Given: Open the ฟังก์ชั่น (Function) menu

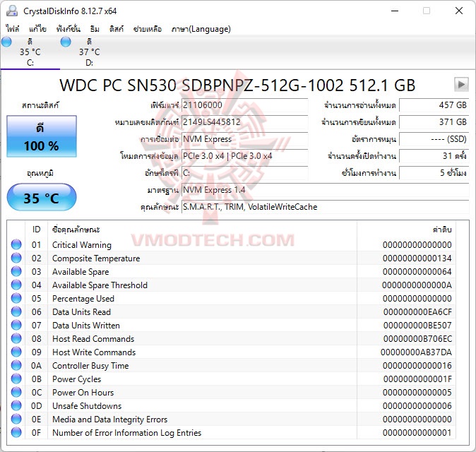Looking at the screenshot, I should tap(69, 29).
